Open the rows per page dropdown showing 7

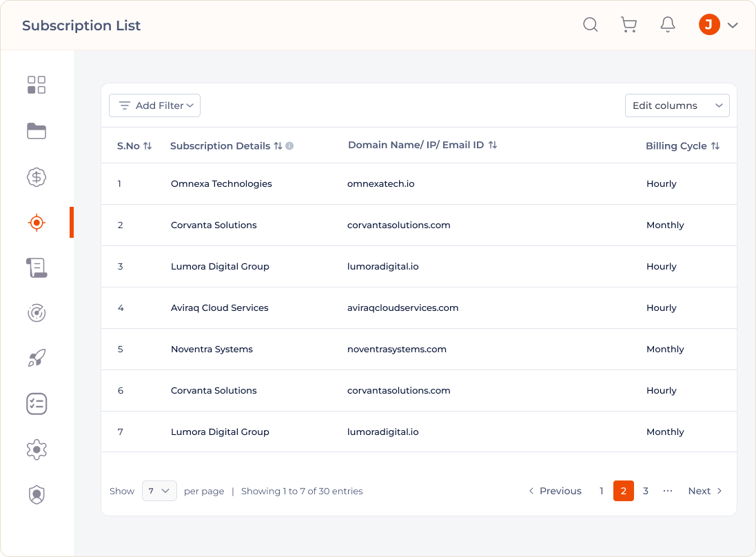coord(159,491)
